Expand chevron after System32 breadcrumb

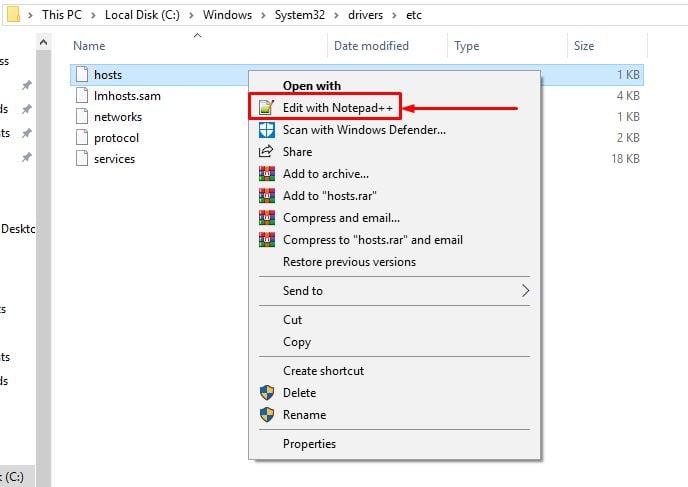337,15
